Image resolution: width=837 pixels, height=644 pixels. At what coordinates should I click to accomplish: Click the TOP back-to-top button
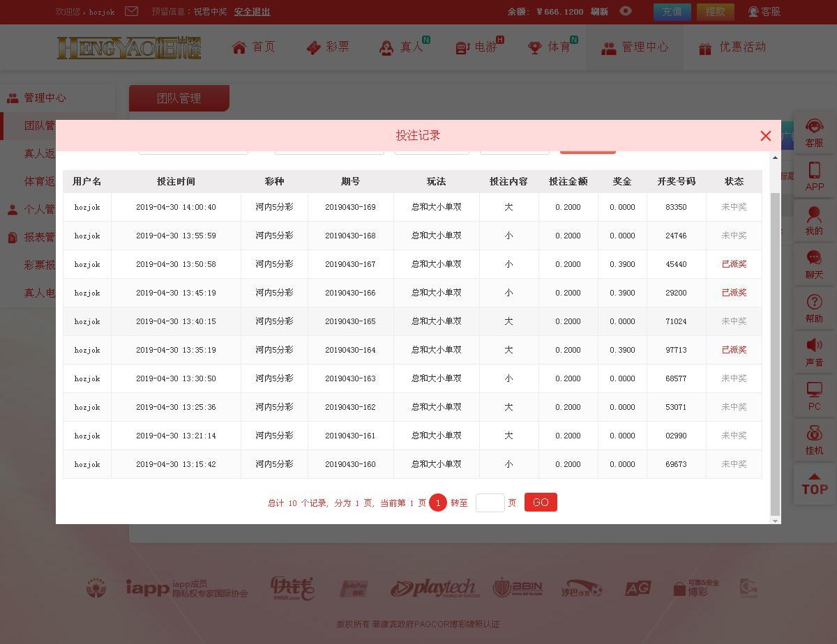pyautogui.click(x=814, y=484)
